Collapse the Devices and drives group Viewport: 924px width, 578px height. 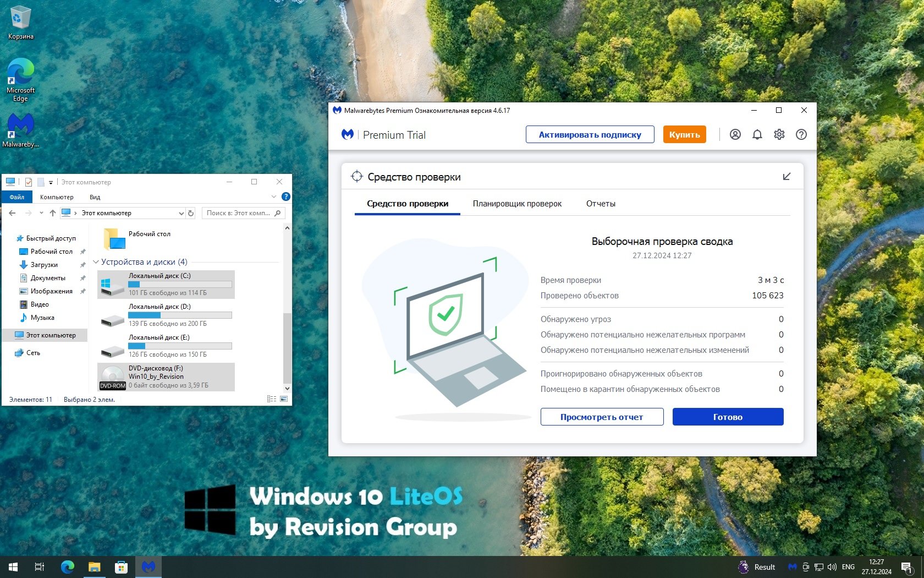pyautogui.click(x=96, y=262)
